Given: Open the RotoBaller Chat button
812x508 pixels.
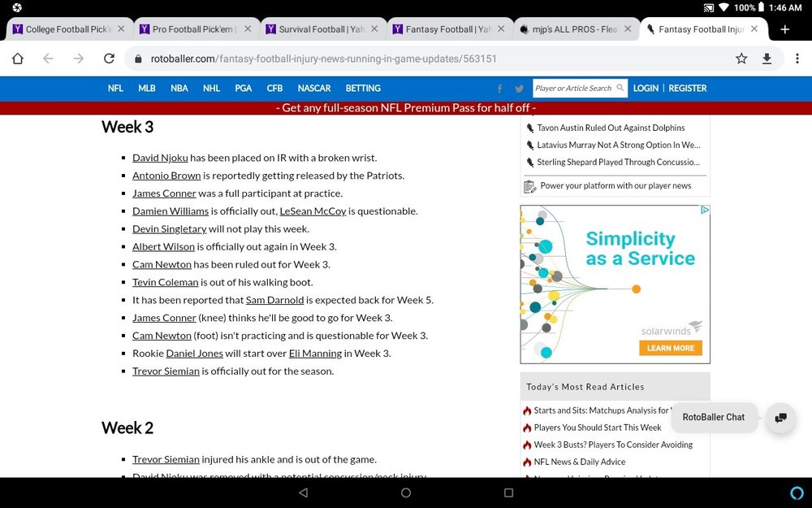Looking at the screenshot, I should coord(714,417).
